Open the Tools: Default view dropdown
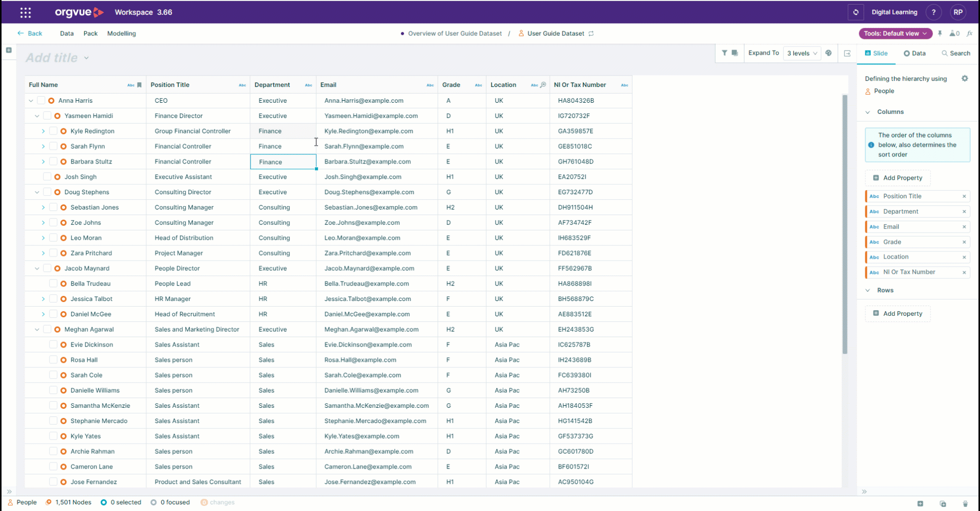 click(896, 34)
